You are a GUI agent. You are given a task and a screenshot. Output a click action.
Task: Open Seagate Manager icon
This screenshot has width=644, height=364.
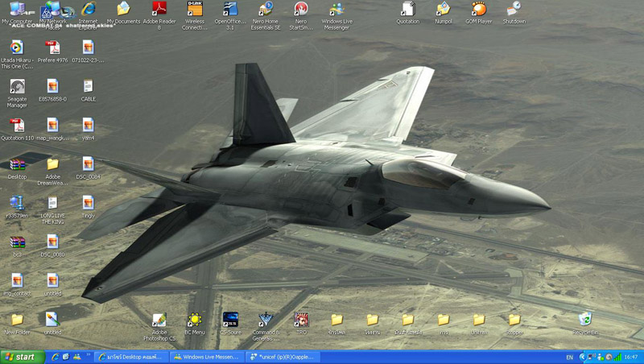(17, 87)
